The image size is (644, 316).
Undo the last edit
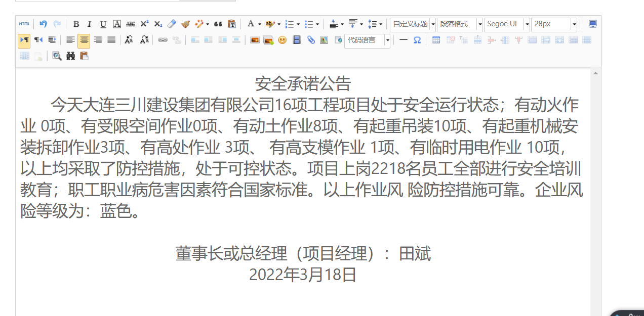tap(43, 24)
